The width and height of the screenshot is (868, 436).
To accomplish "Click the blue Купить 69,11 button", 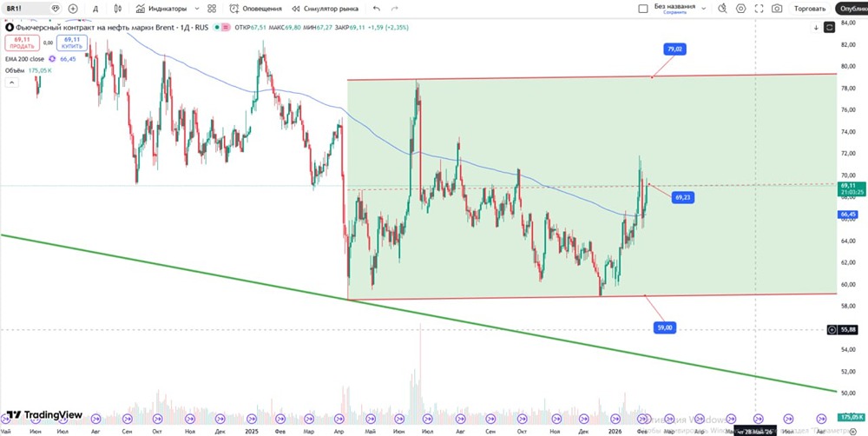I will click(x=72, y=43).
